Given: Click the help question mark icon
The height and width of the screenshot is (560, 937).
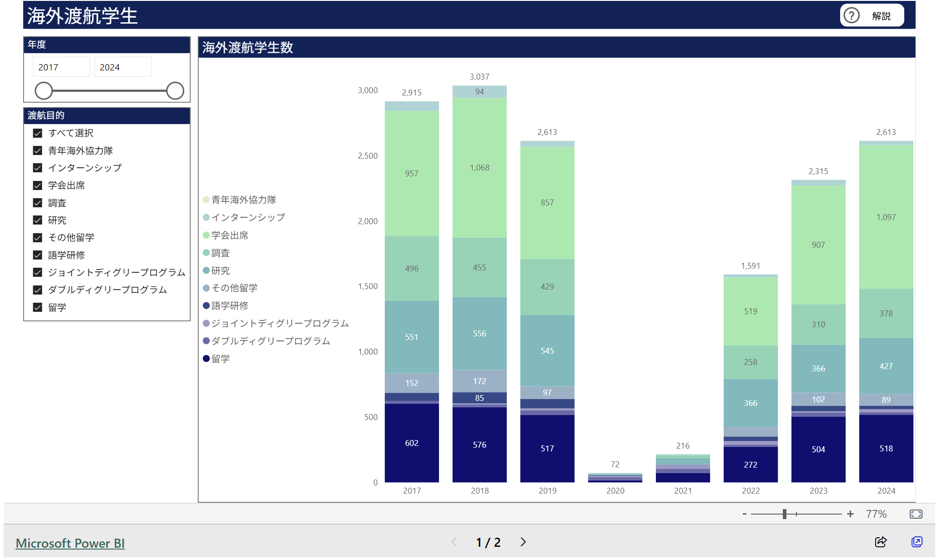Looking at the screenshot, I should tap(851, 16).
